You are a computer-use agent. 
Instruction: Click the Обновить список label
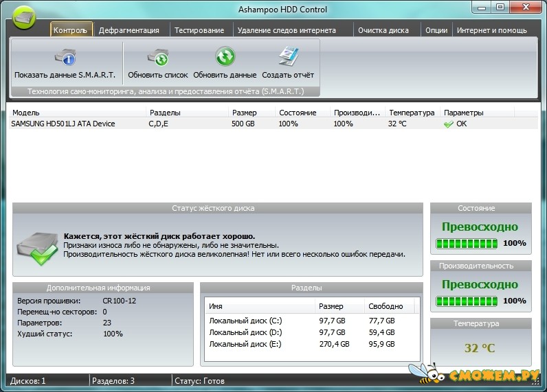coord(157,75)
